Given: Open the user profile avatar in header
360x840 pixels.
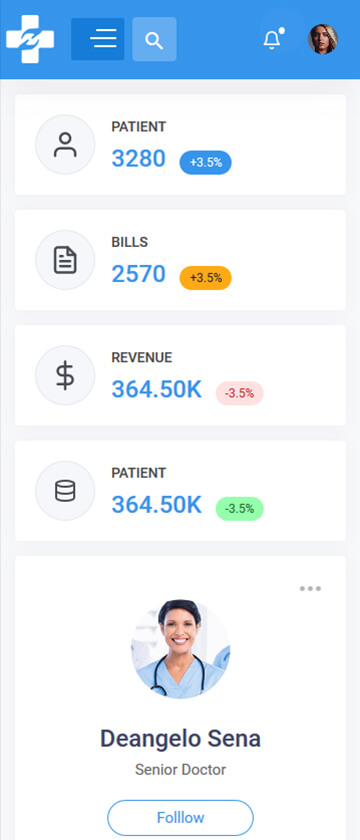Looking at the screenshot, I should point(323,39).
